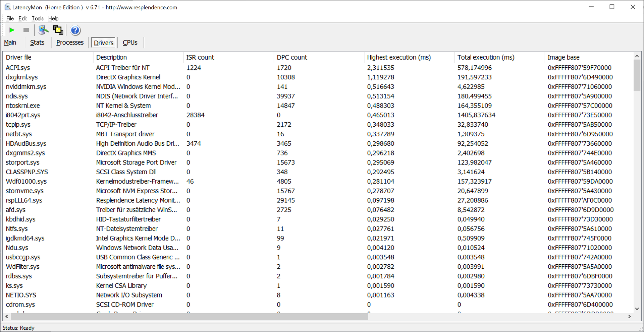Screen dimensions: 644x332
Task: Select the Wdf01000.sys driver row
Action: pos(318,181)
